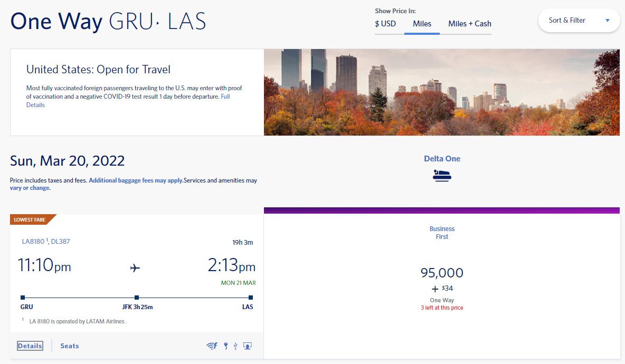Click the 'MON 21 MAR' arrival date
The height and width of the screenshot is (364, 625).
[x=239, y=283]
